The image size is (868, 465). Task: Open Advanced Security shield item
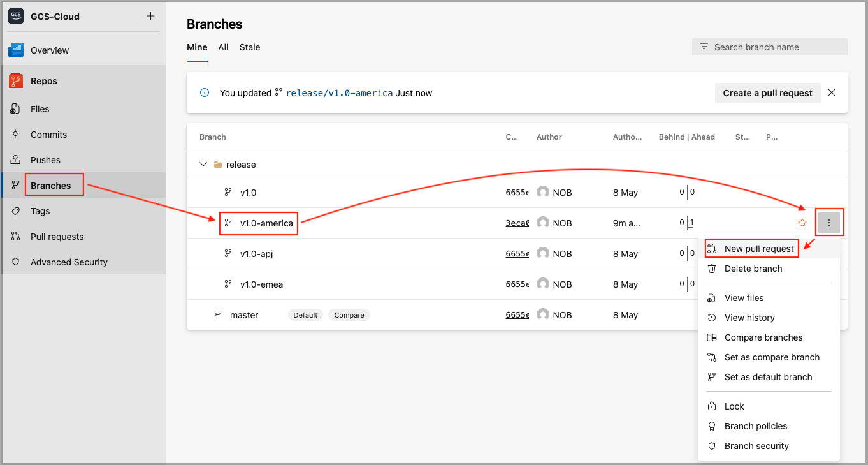[x=69, y=262]
